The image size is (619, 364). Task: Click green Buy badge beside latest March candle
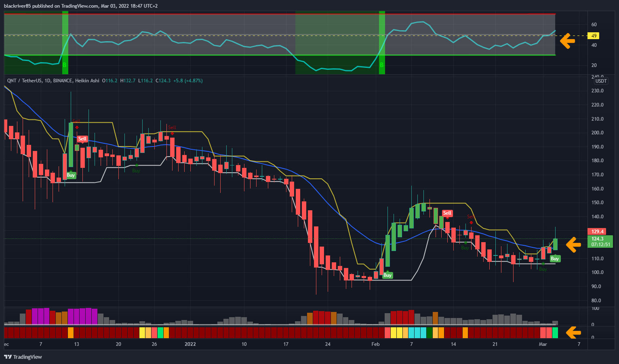coord(555,259)
